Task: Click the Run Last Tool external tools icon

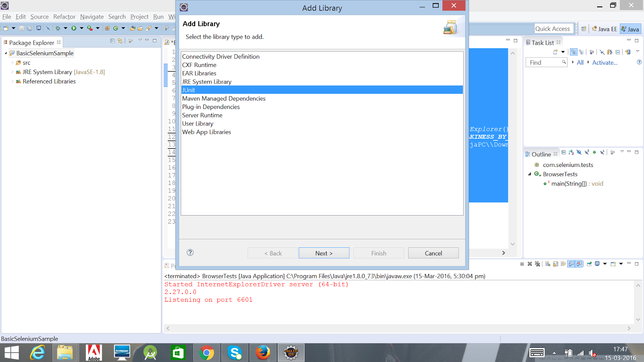Action: pyautogui.click(x=90, y=28)
